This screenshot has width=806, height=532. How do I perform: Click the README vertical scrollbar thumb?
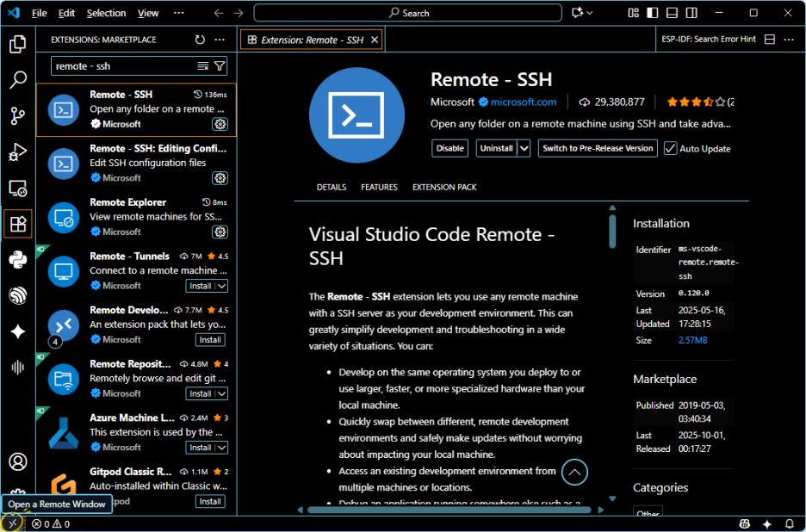(x=612, y=232)
